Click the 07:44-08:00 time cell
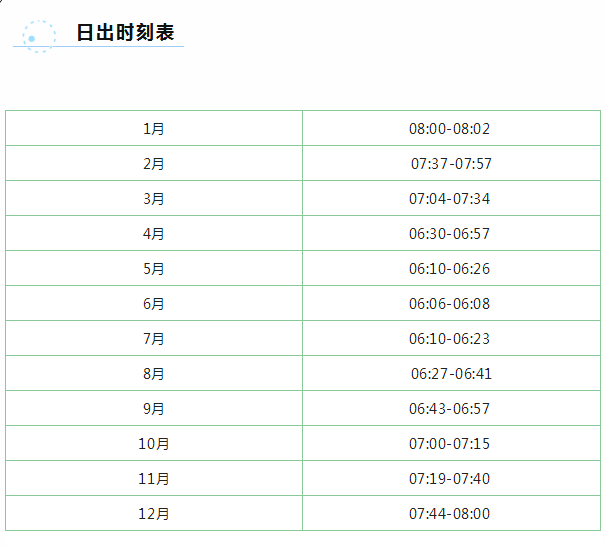Image resolution: width=605 pixels, height=548 pixels. [451, 513]
